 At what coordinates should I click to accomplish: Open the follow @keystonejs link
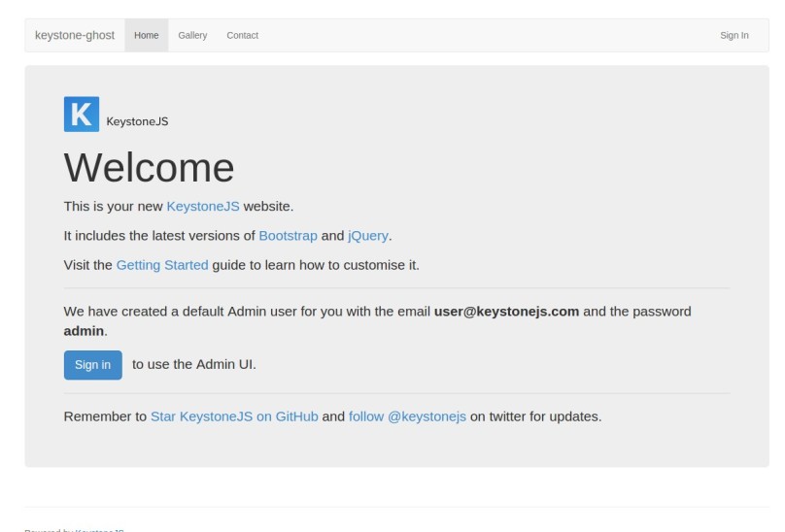pos(407,416)
